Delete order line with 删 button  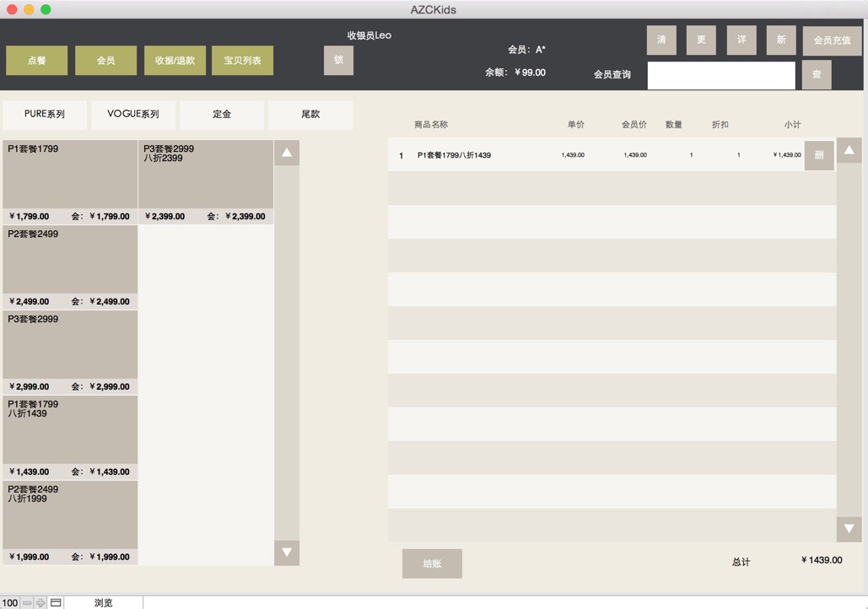coord(819,155)
